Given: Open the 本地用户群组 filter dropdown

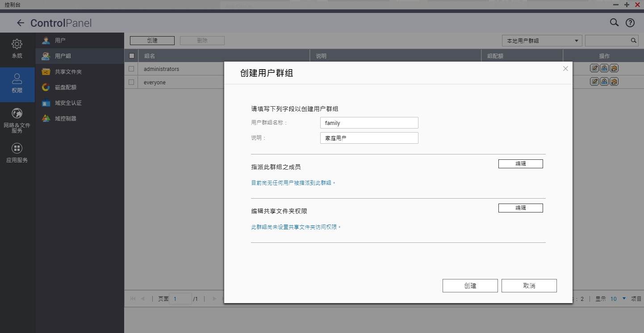Looking at the screenshot, I should pyautogui.click(x=541, y=40).
